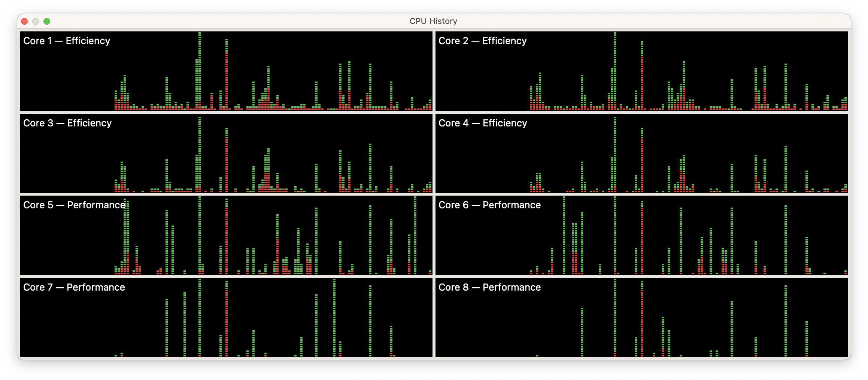
Task: Click the Core 1 — Efficiency label
Action: point(67,41)
